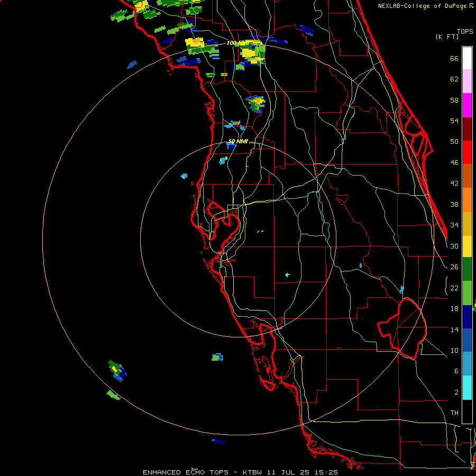Click the black TH legend swatch

point(467,411)
